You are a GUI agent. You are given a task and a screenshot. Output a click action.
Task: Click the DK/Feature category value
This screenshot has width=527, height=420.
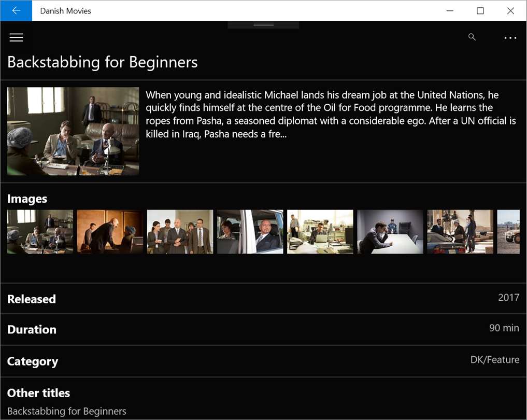point(495,360)
